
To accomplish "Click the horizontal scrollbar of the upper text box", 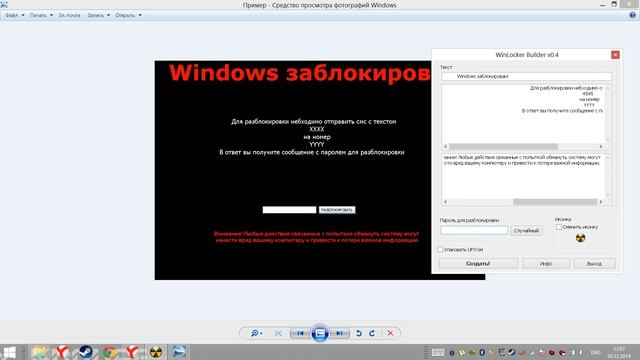I will pyautogui.click(x=523, y=147).
